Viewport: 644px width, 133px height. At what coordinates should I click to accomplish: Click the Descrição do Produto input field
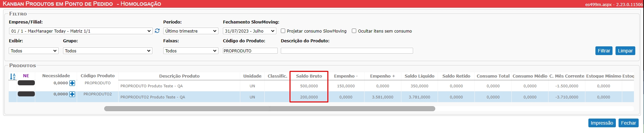[347, 51]
